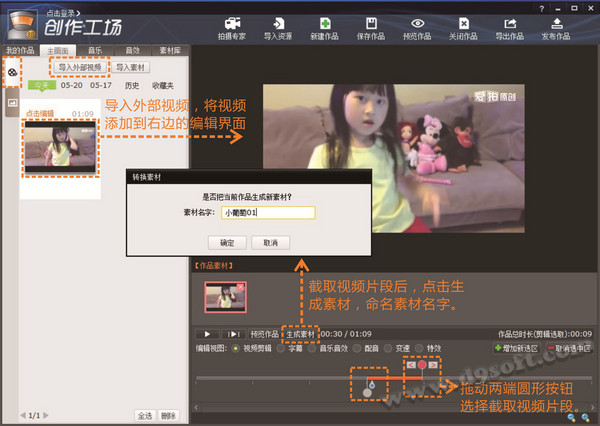
Task: Create a new project with 新建作品
Action: [324, 29]
